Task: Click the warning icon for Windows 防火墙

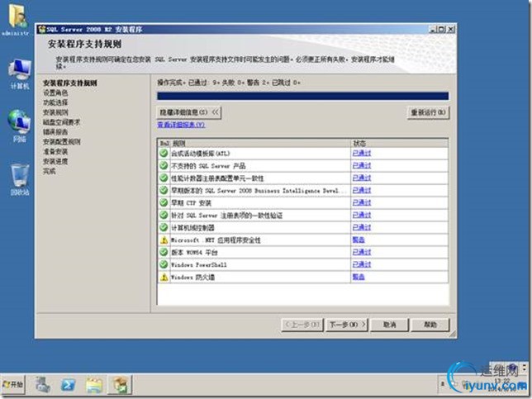Action: (x=164, y=278)
